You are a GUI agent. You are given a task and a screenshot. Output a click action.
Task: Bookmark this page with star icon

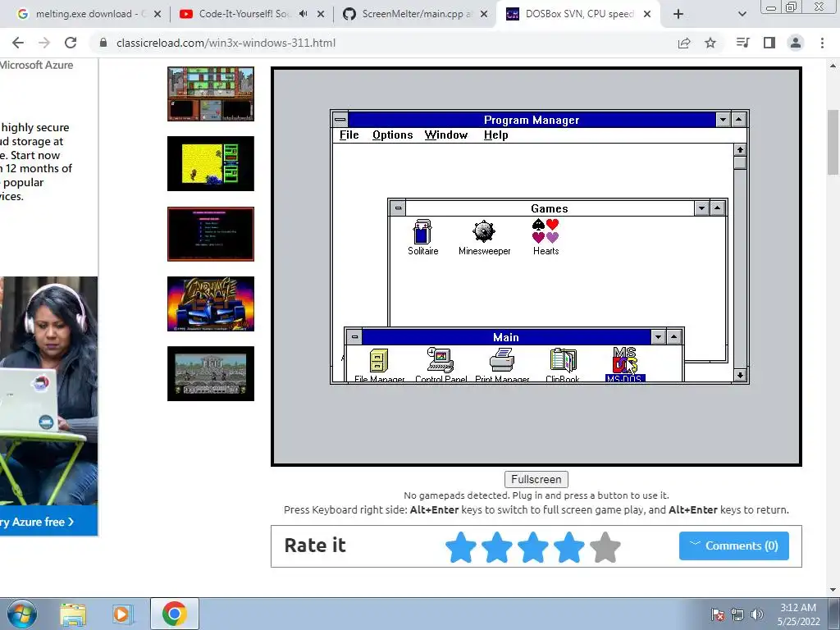[710, 43]
